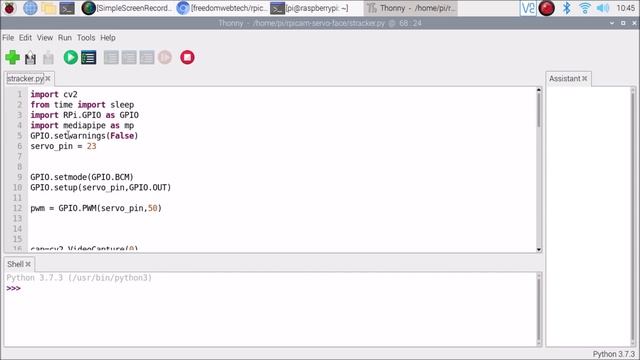Click the editor scroll down arrow

(539, 249)
